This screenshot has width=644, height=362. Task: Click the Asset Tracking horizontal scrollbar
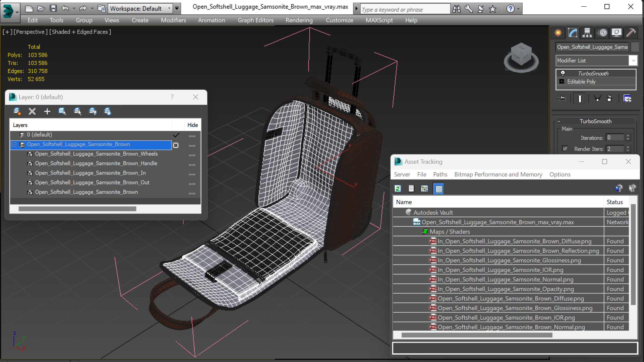click(x=476, y=335)
